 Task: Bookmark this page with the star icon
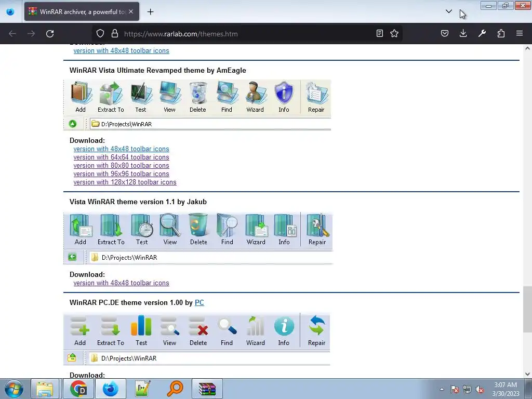[394, 34]
